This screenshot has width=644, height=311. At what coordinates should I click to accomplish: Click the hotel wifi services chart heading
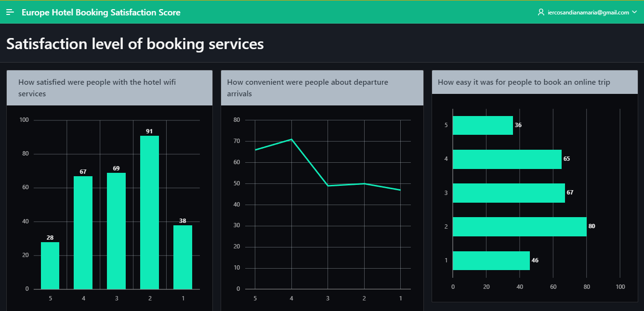(x=97, y=88)
